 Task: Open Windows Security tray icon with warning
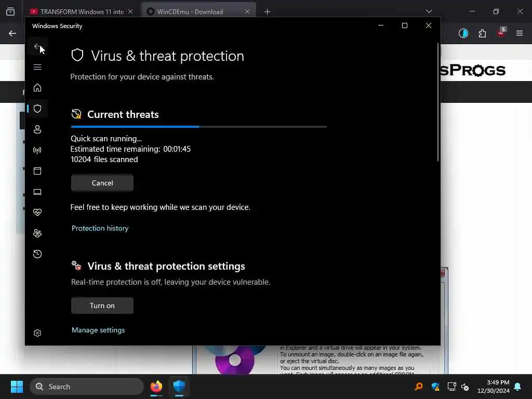(435, 387)
